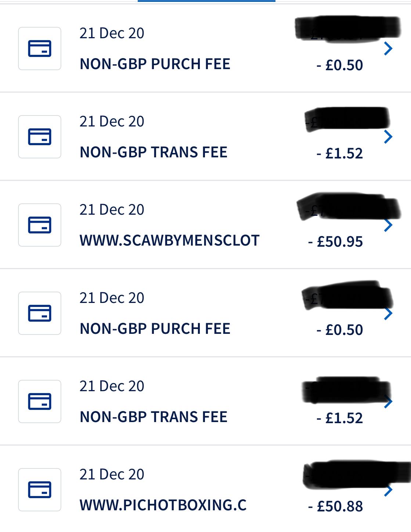
Task: Select the topmost NON-GBP PURCH FEE label
Action: [x=155, y=64]
